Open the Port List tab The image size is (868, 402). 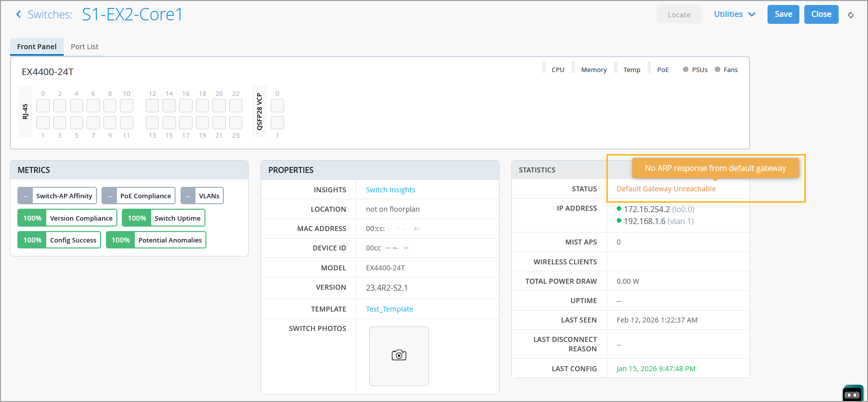[x=85, y=47]
